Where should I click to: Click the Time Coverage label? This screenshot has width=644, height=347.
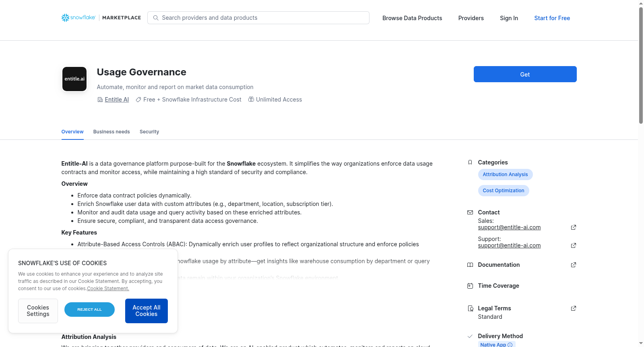click(498, 286)
